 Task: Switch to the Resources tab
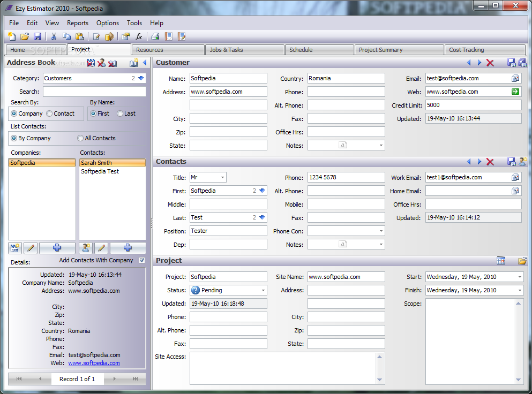(x=168, y=50)
